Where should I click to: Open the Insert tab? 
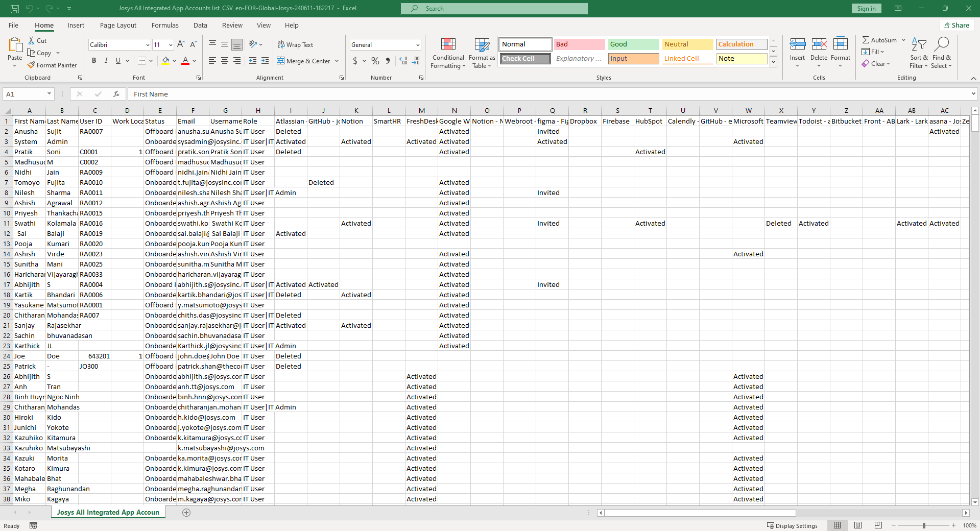76,25
